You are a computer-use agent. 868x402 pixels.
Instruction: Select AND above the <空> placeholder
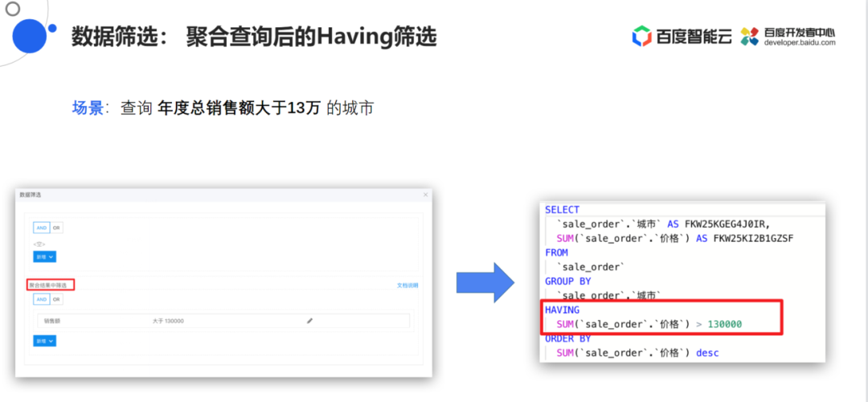pos(42,228)
